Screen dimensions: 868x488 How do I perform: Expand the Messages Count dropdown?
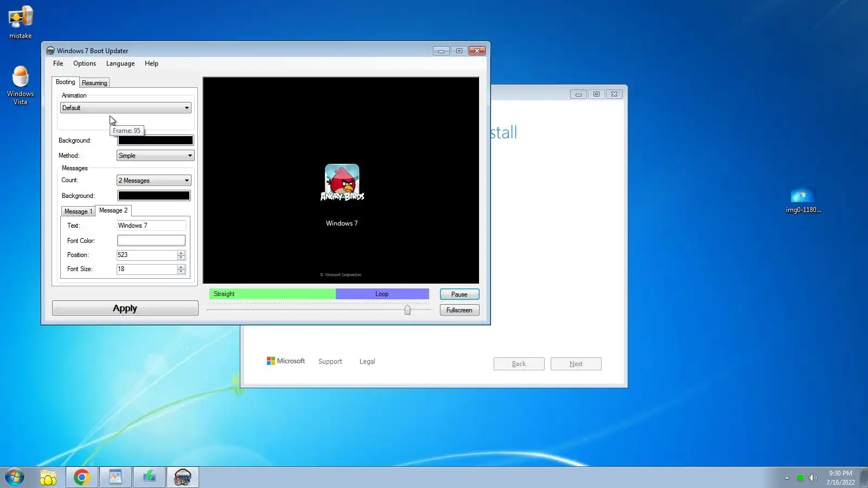pos(154,181)
